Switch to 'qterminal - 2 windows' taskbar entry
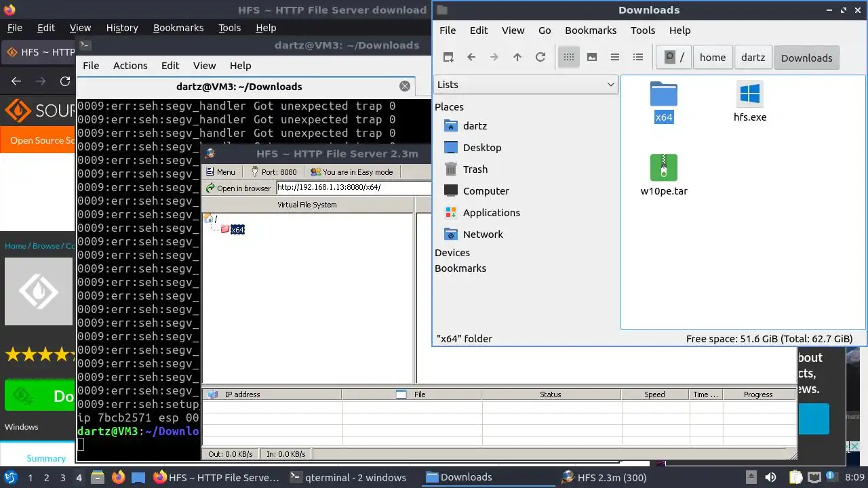This screenshot has width=868, height=488. [x=348, y=477]
